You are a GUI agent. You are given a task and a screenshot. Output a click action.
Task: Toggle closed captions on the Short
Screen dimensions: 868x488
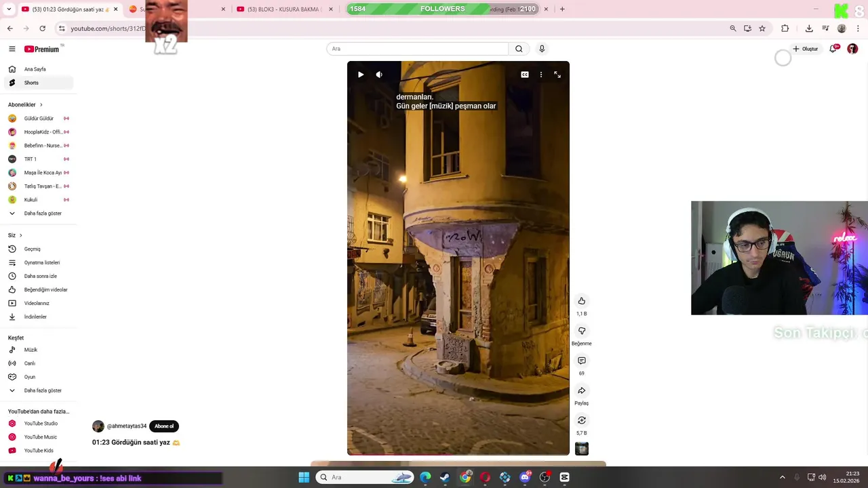click(x=525, y=75)
